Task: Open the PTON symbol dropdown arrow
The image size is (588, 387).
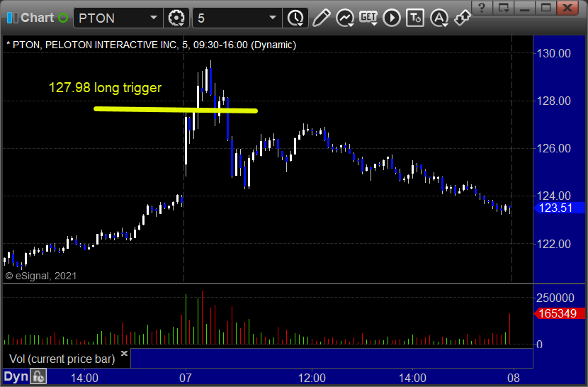Action: pos(153,18)
